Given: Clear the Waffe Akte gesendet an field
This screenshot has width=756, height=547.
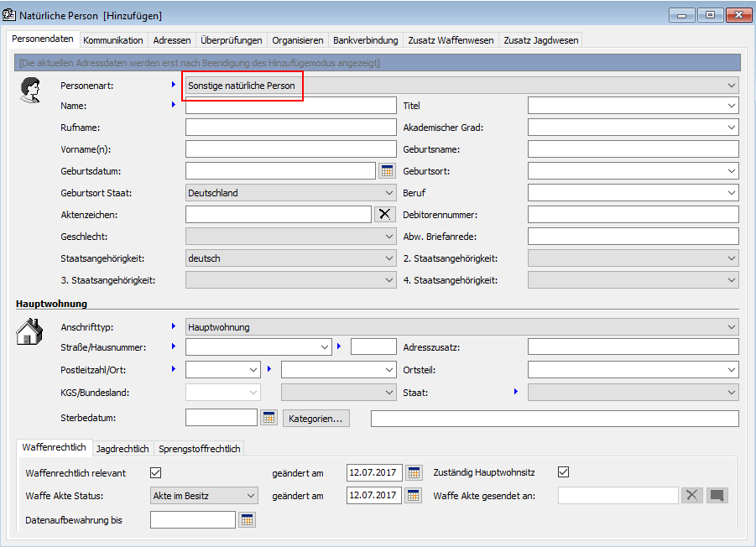Looking at the screenshot, I should (691, 496).
